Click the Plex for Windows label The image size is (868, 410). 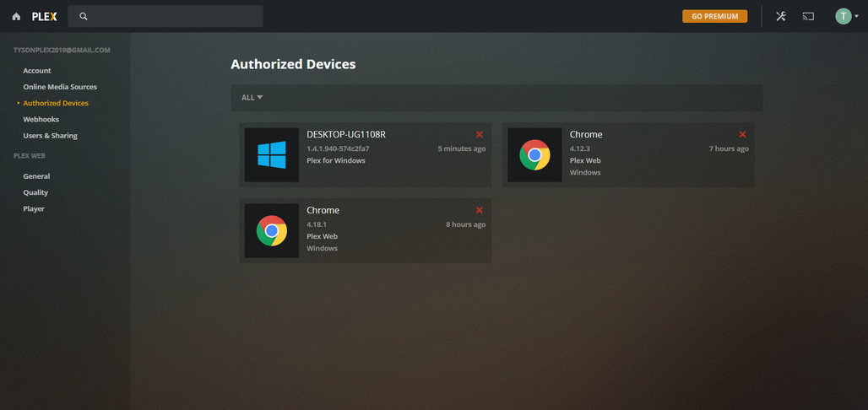336,160
